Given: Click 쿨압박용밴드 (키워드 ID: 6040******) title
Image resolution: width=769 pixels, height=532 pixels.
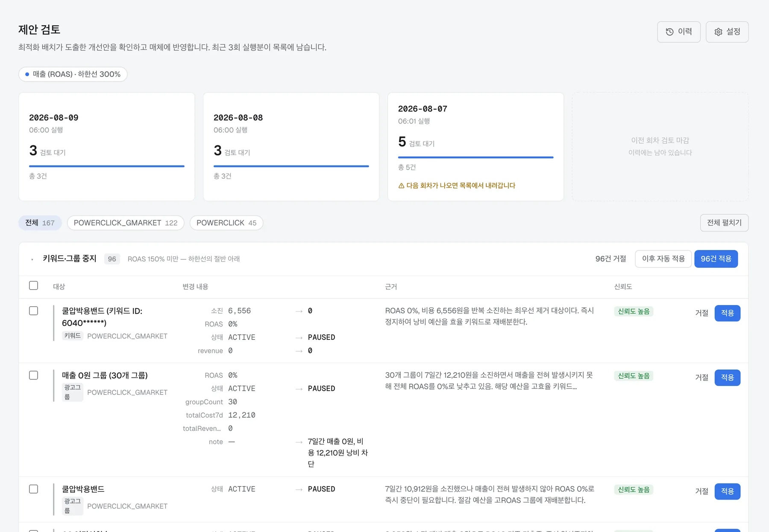Looking at the screenshot, I should point(102,317).
